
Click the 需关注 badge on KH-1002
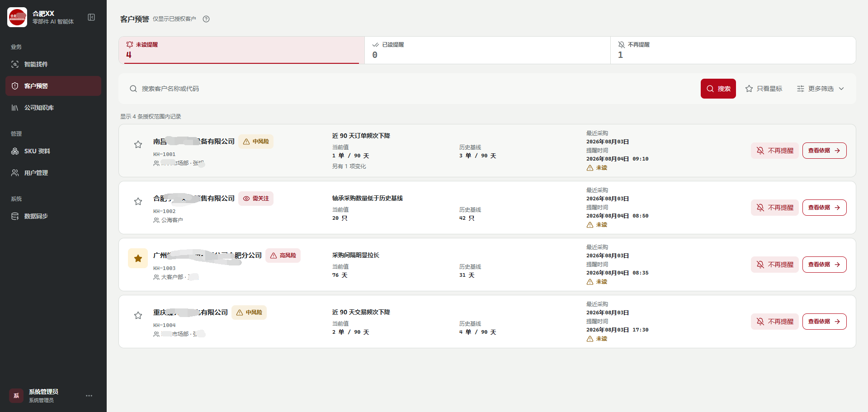[x=256, y=199]
